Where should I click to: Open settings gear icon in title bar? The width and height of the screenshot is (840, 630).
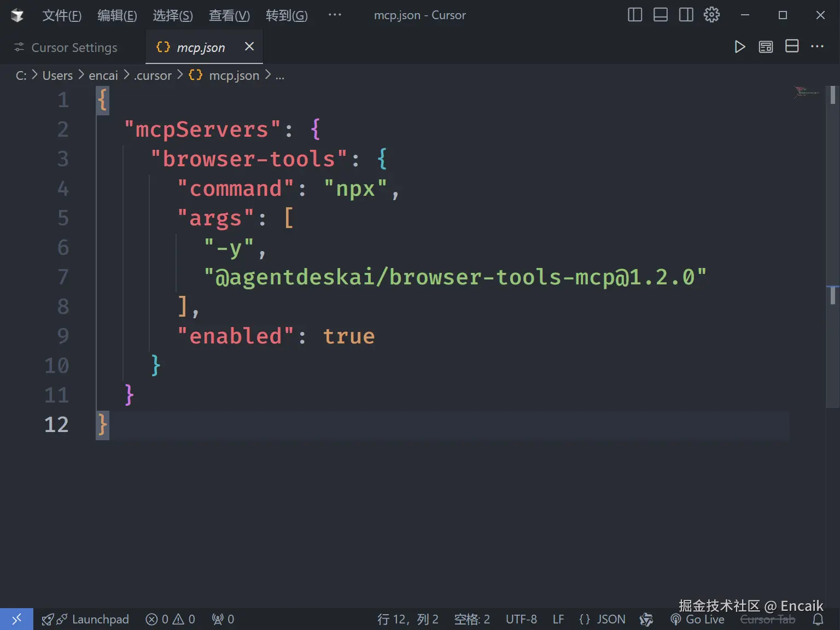point(711,15)
